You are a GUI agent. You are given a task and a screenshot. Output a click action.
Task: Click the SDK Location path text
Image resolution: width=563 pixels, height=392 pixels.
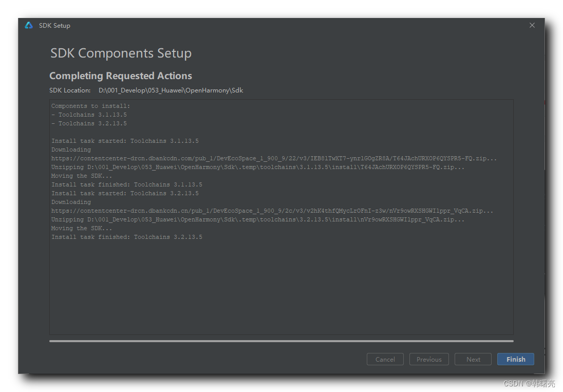click(x=171, y=90)
